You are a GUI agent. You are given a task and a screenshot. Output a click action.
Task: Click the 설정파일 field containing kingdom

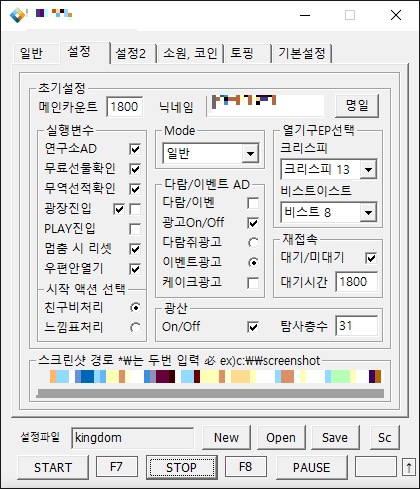pyautogui.click(x=133, y=438)
